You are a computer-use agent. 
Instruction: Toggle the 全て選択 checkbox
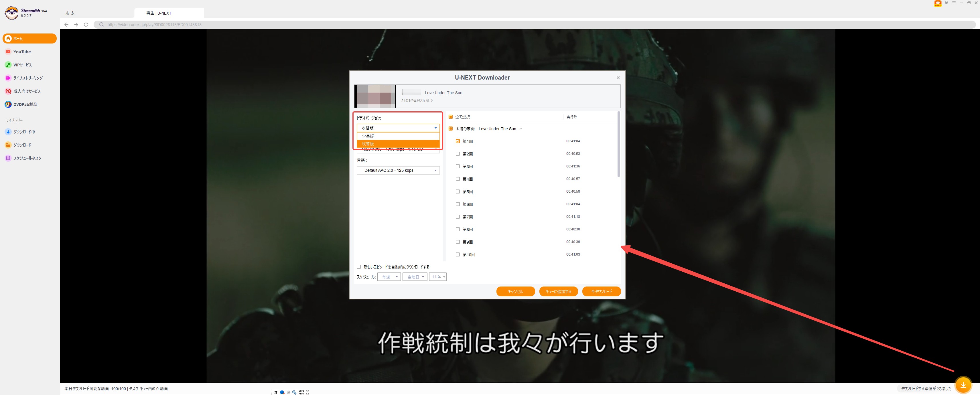point(450,117)
